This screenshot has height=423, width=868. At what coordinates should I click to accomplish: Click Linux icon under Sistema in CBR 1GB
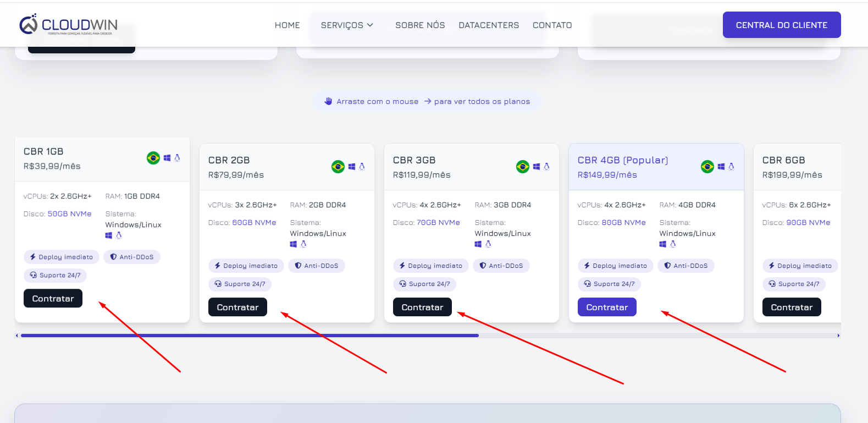tap(119, 235)
